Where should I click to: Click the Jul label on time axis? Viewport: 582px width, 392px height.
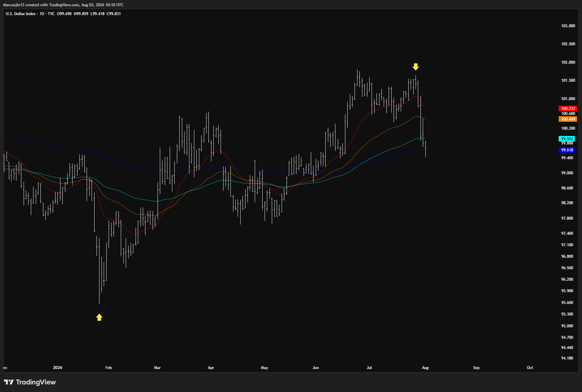(x=369, y=368)
